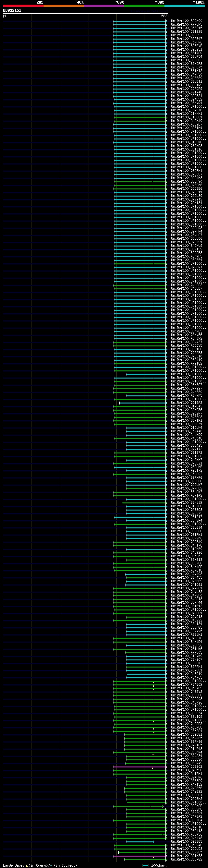Click the orange ~40% identity legend segment
Viewport: 208px width, 868px height.
pyautogui.click(x=64, y=6)
